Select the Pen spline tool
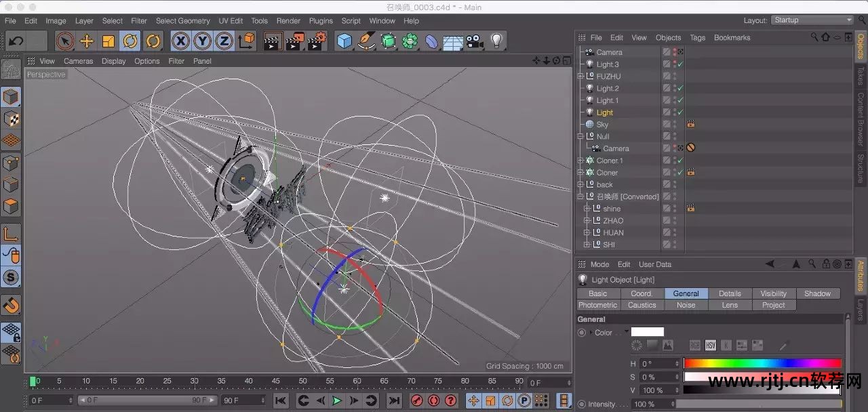The image size is (868, 412). [366, 41]
